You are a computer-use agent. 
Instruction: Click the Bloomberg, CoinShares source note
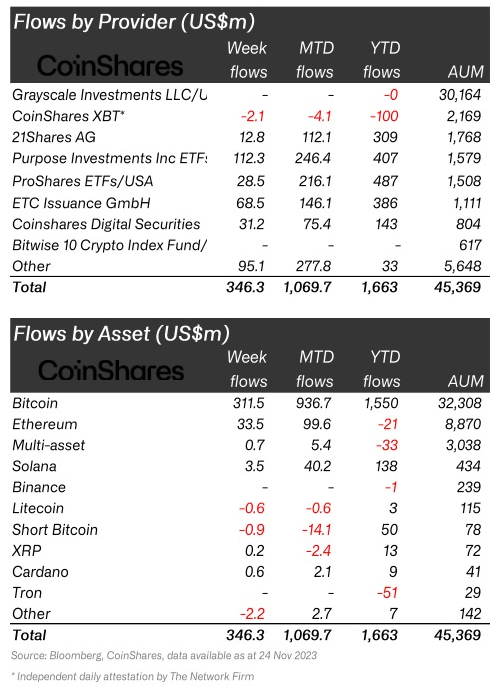[x=164, y=655]
